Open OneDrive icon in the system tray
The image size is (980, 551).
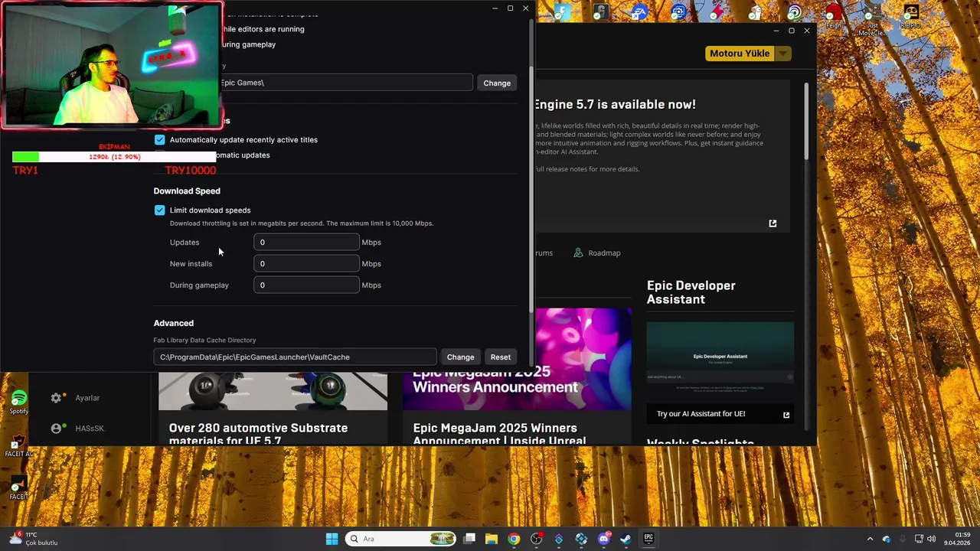pos(887,539)
